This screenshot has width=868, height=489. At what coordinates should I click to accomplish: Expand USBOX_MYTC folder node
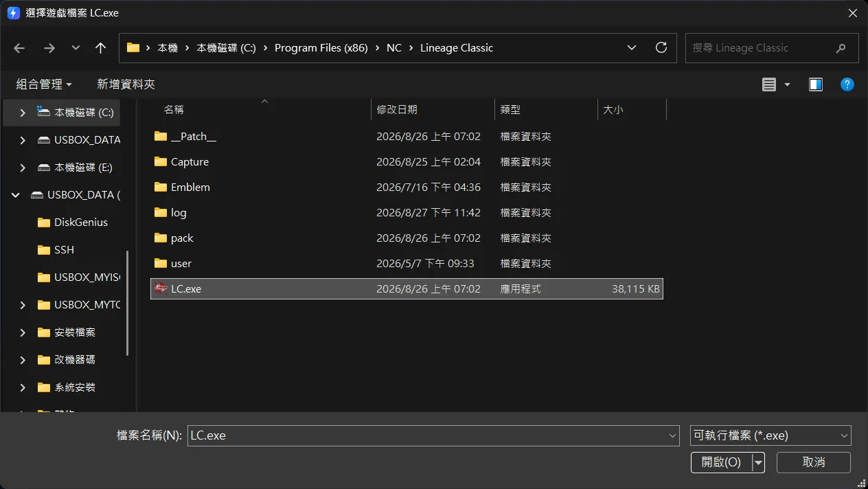click(23, 305)
